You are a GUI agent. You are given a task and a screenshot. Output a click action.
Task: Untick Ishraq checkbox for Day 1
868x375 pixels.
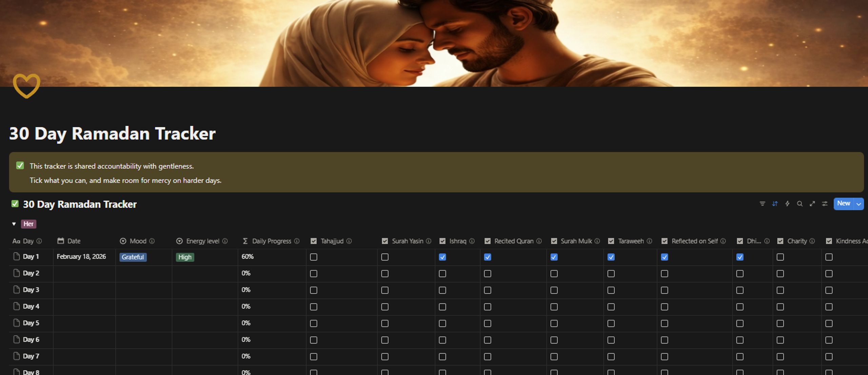pos(442,257)
